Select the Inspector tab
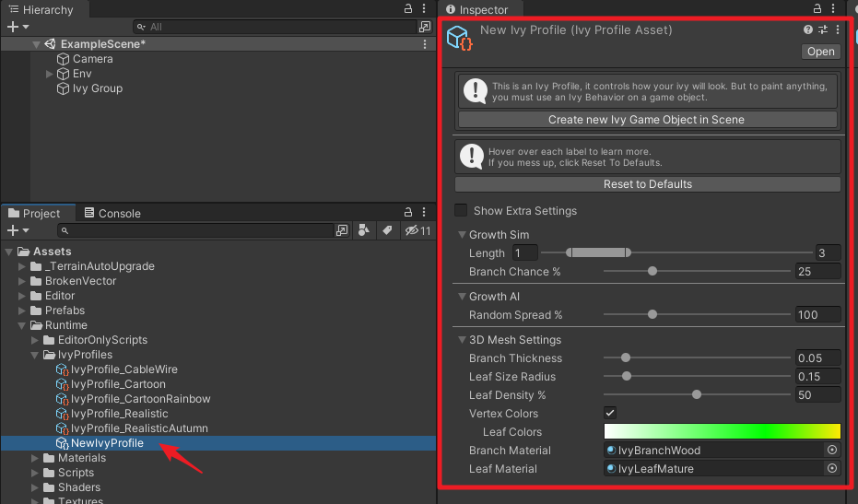The image size is (858, 504). (x=476, y=9)
